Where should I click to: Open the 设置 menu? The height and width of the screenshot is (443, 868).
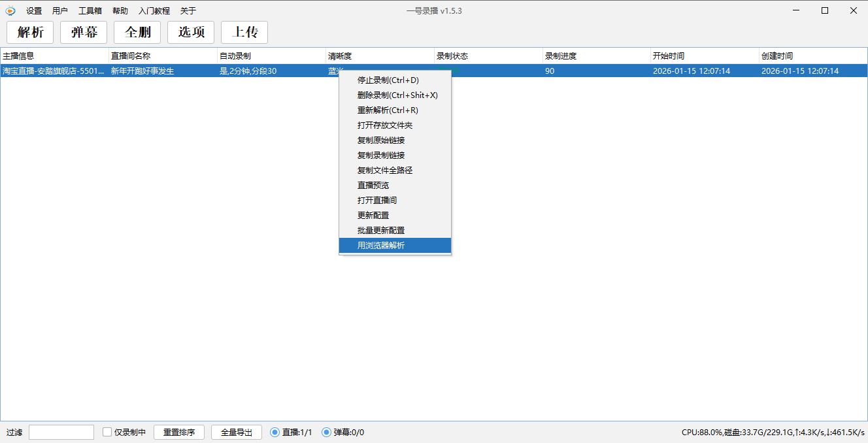33,10
